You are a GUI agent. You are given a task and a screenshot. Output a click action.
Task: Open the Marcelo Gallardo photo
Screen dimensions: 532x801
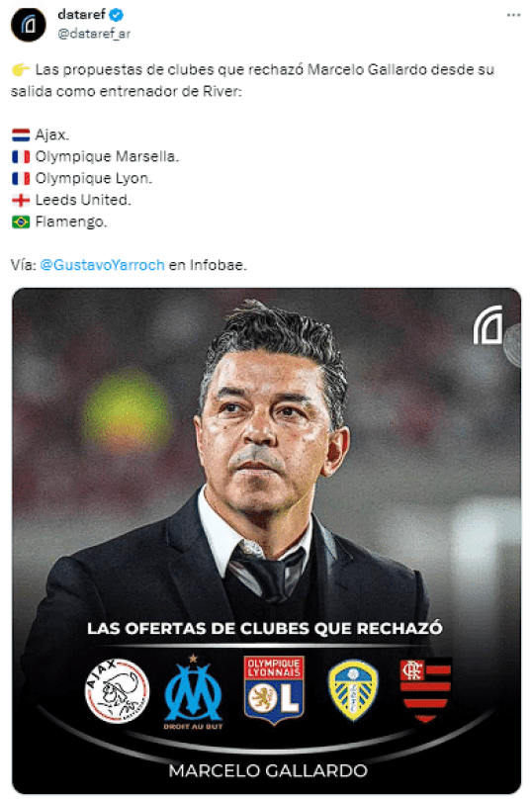coord(266,541)
